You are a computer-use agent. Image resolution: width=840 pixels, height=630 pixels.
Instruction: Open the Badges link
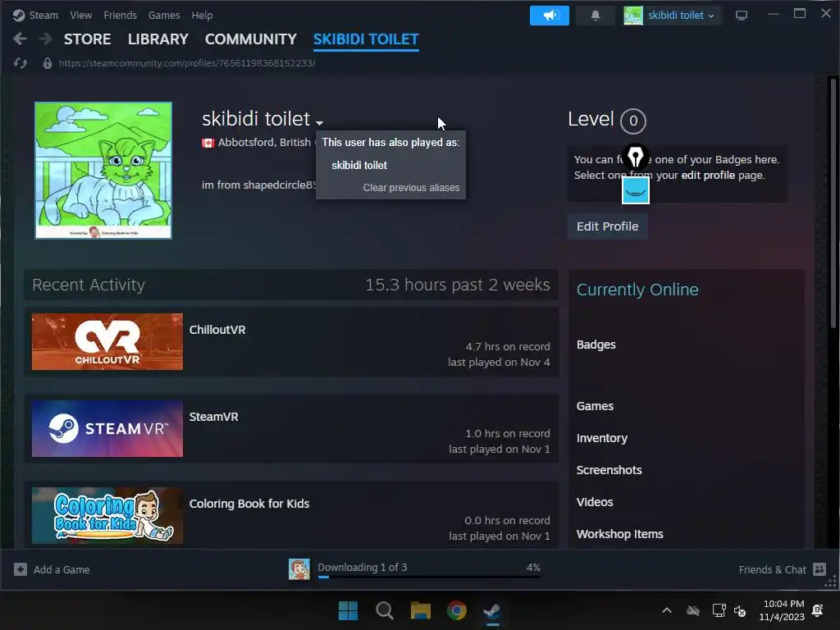pyautogui.click(x=596, y=345)
